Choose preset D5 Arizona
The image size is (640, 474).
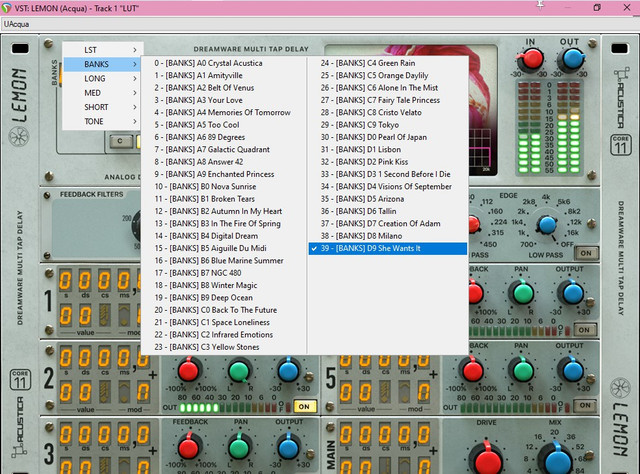tap(388, 199)
